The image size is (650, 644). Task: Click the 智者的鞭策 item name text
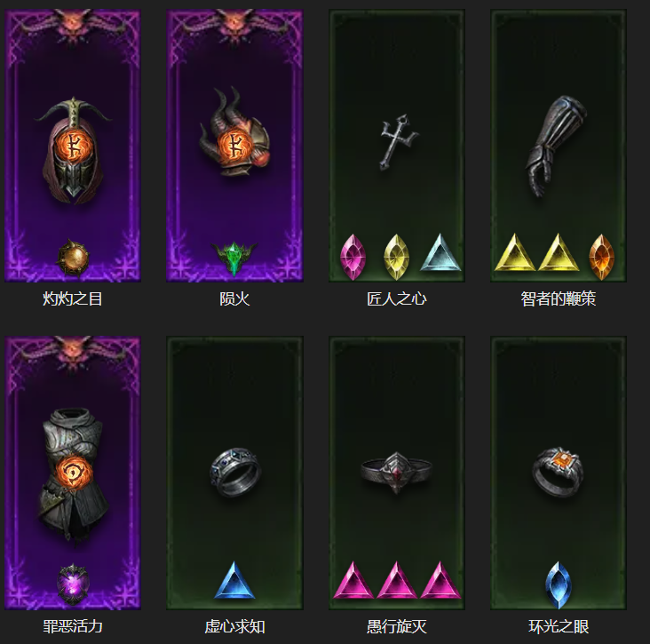tap(558, 298)
